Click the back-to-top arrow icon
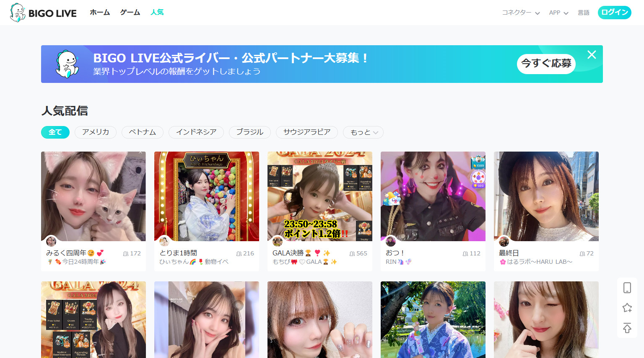Image resolution: width=644 pixels, height=358 pixels. 627,328
